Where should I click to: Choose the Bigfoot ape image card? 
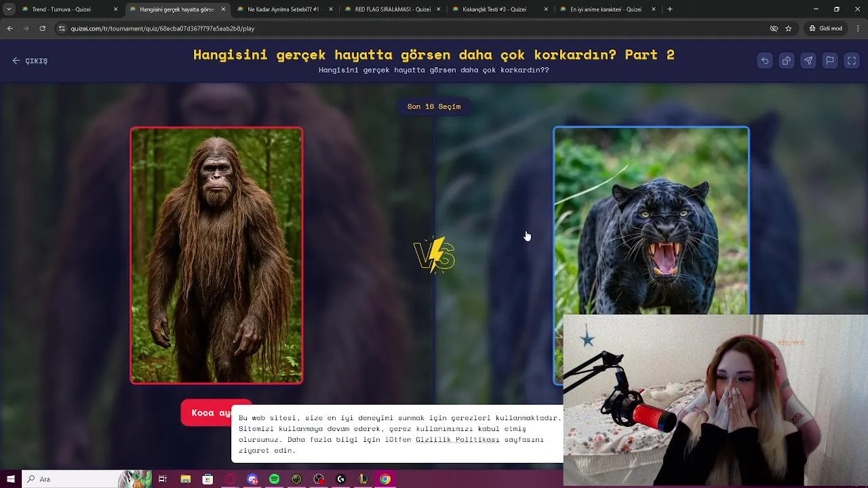(x=216, y=256)
